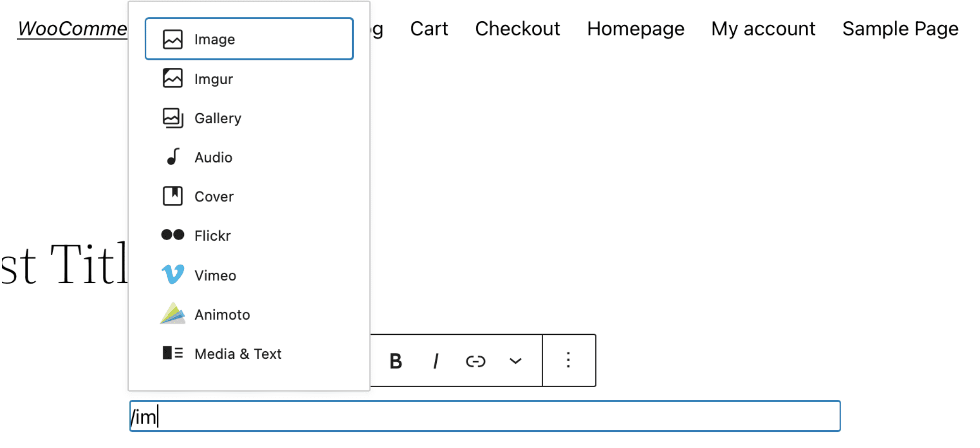Viewport: 980px width, 448px height.
Task: Click the Imgur embed icon
Action: 172,79
